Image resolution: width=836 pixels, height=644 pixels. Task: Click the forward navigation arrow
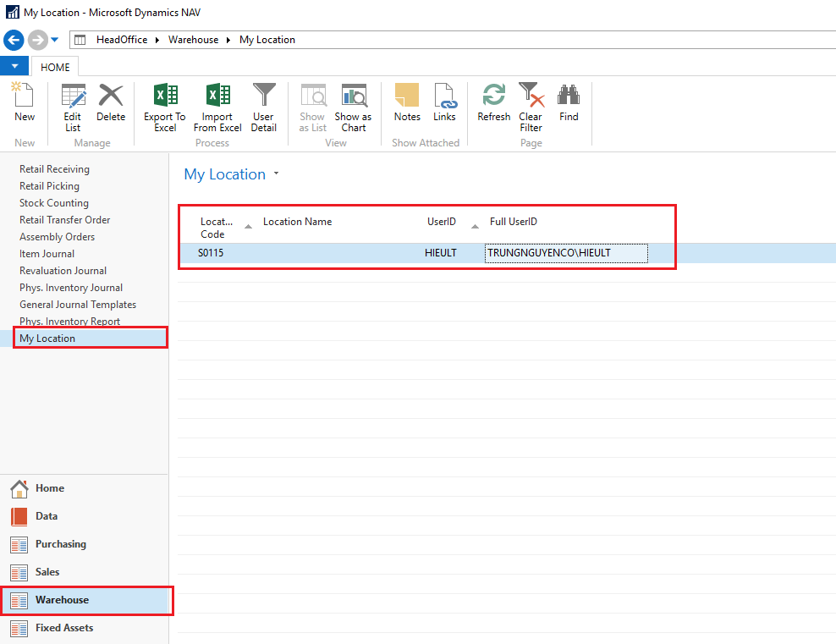(38, 40)
